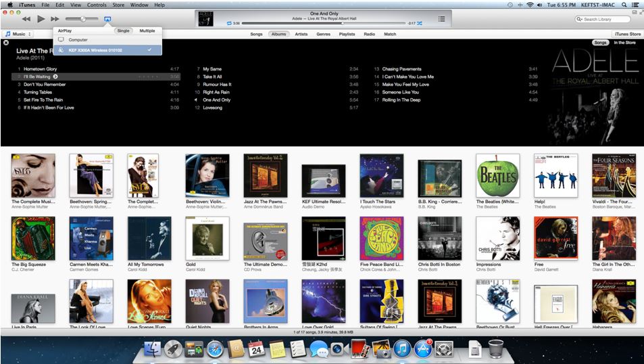Click the iTunes Store button
644x364 pixels.
626,34
